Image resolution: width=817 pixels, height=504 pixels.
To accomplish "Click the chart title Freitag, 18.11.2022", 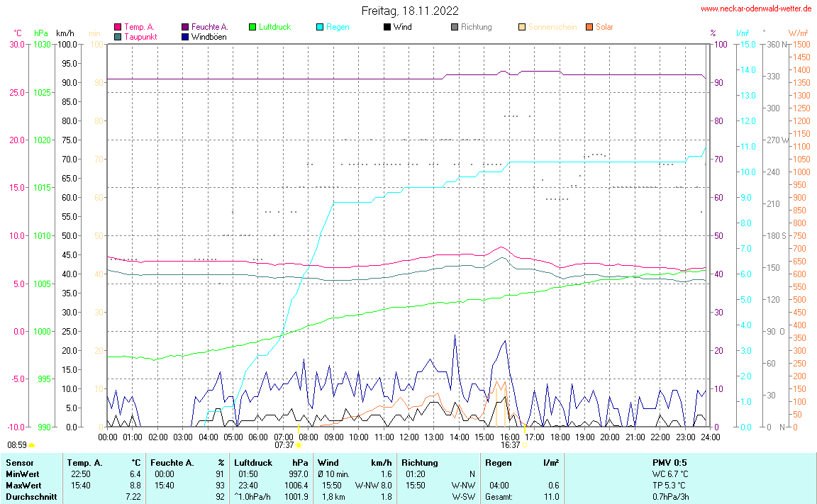I will point(410,11).
